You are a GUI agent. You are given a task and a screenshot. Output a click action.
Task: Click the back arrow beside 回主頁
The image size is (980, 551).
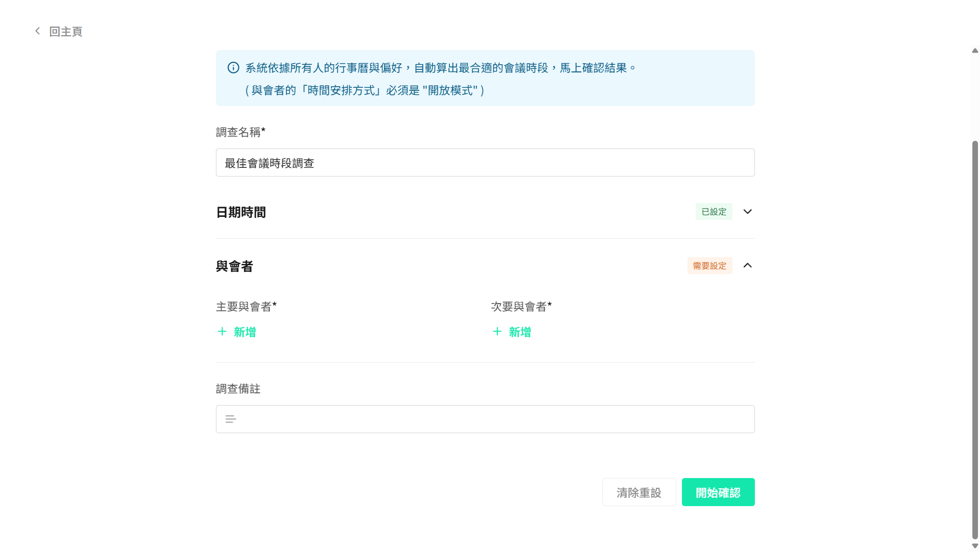[x=37, y=31]
